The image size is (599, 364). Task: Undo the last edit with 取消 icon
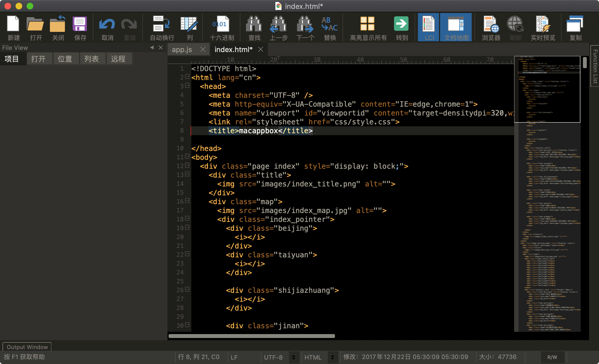point(107,28)
